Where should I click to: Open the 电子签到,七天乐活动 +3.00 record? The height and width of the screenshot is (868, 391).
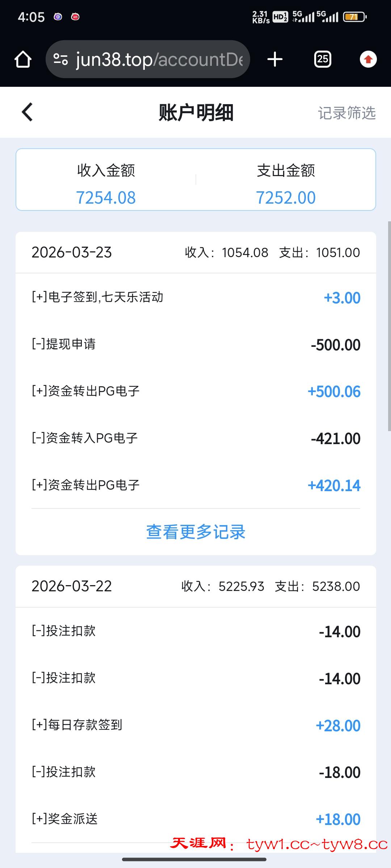(x=195, y=298)
